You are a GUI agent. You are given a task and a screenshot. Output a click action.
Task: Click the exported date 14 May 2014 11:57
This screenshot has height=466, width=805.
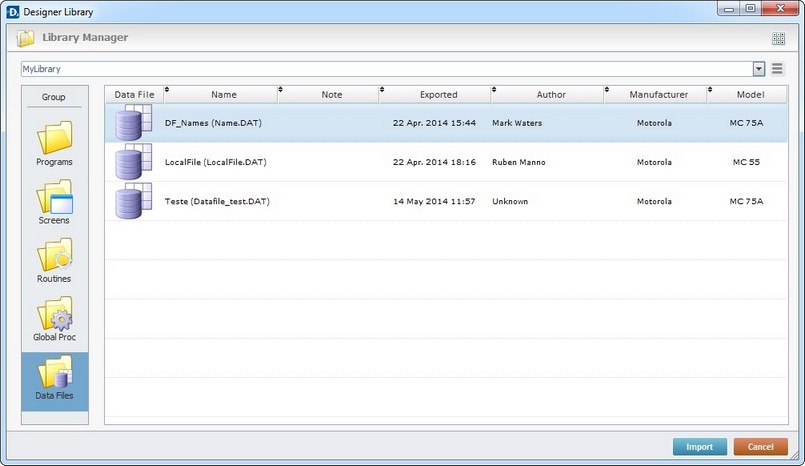pos(434,201)
